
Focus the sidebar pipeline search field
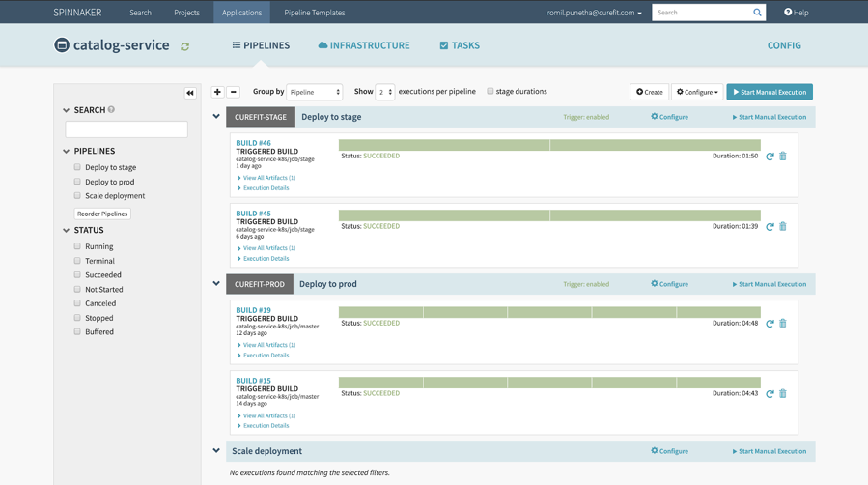coord(126,129)
